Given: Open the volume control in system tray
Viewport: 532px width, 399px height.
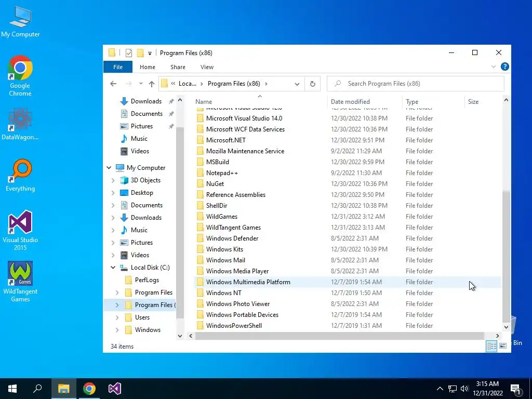Looking at the screenshot, I should point(464,389).
